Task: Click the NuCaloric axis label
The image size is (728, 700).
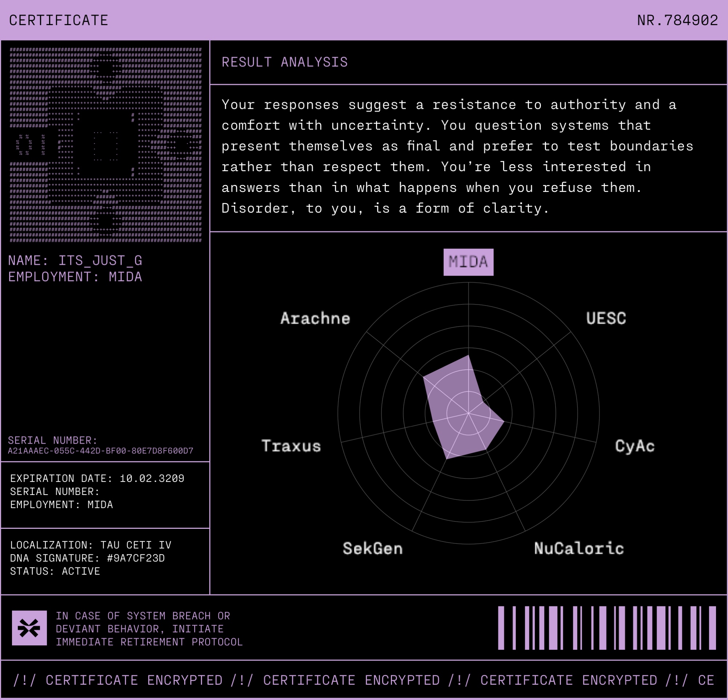Action: coord(579,548)
